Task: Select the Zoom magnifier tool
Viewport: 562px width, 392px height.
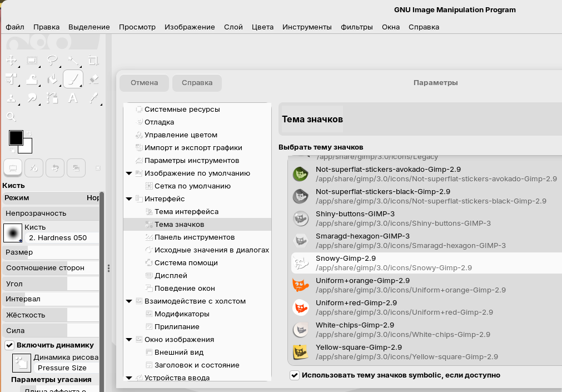Action: (11, 117)
